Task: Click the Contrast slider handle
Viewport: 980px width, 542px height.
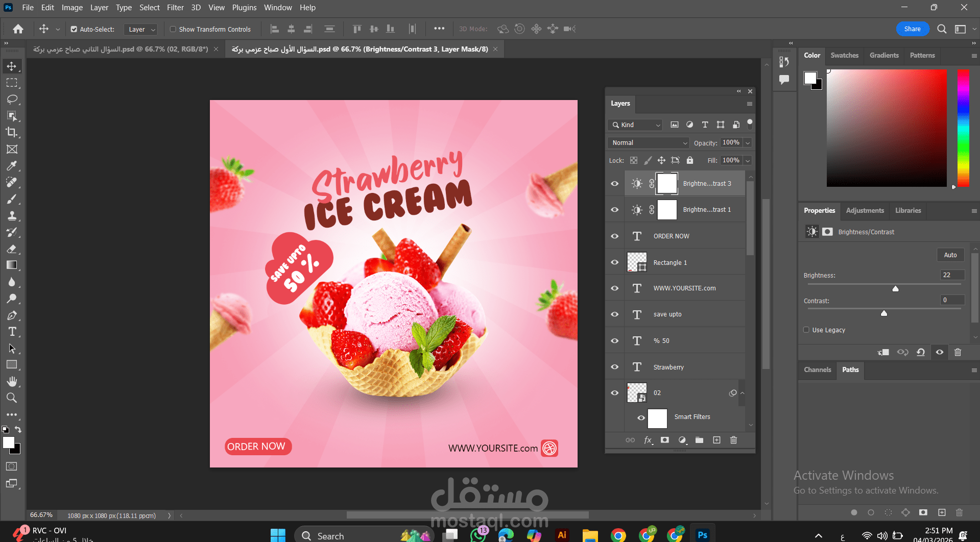Action: click(x=884, y=313)
